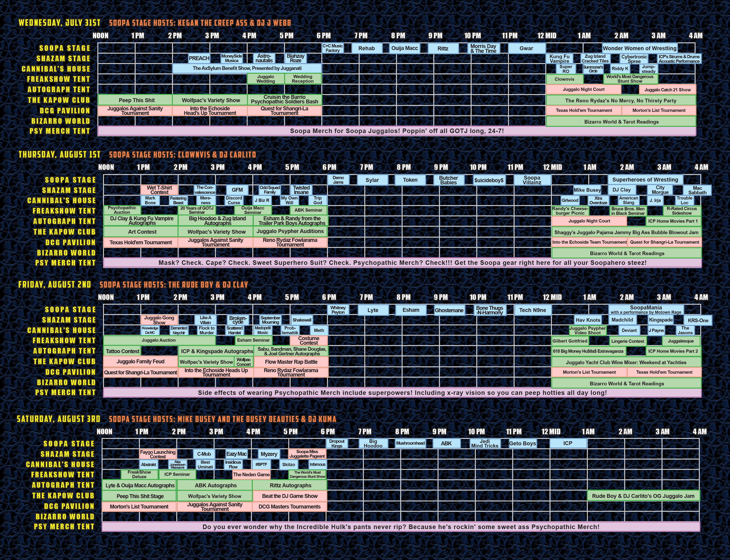Viewport: 730px width, 560px height.
Task: Select the Mushroomhead set
Action: (410, 443)
